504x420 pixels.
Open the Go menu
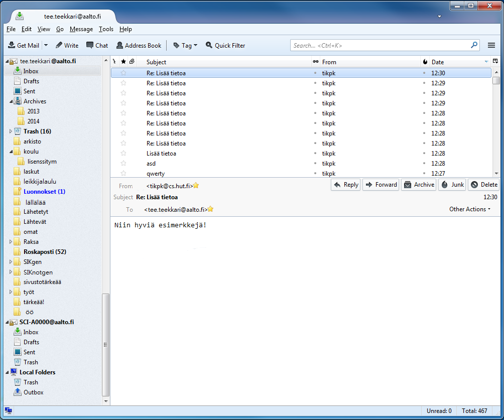click(60, 29)
